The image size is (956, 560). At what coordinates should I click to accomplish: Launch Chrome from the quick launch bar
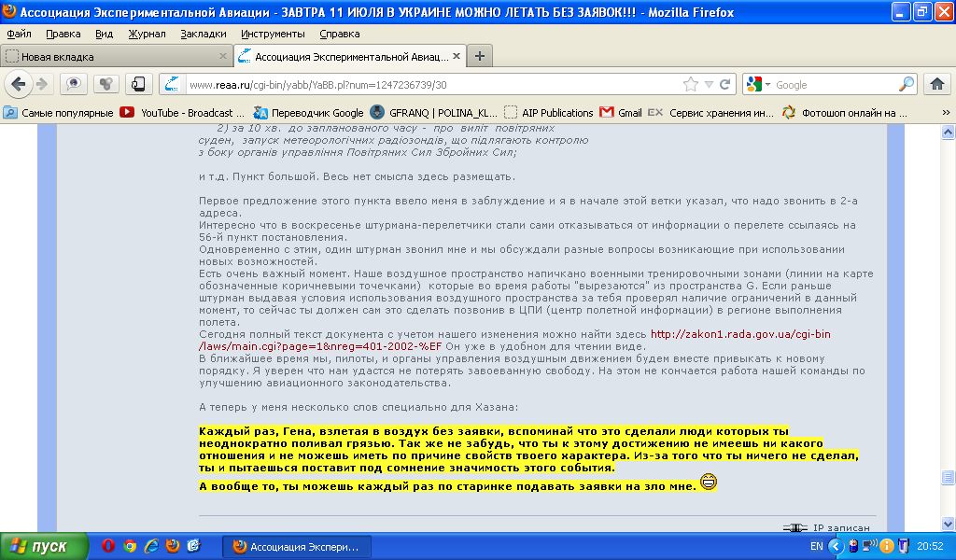click(130, 546)
